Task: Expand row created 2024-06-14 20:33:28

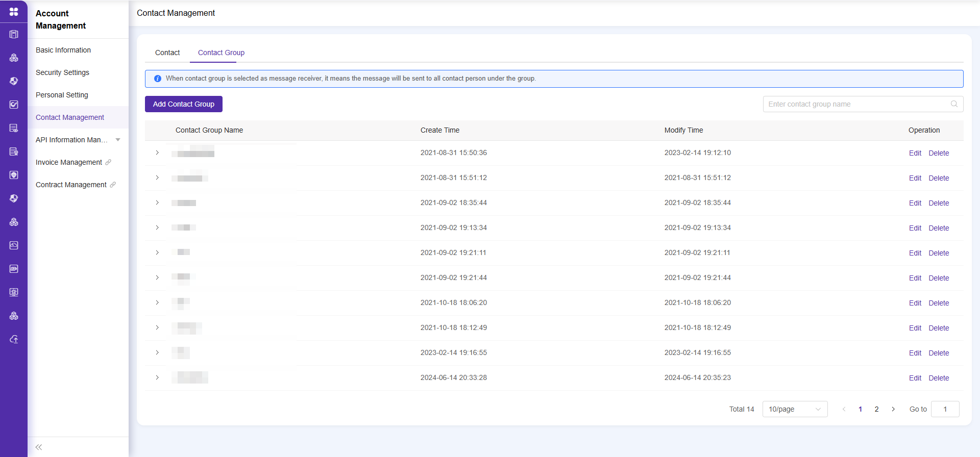Action: tap(157, 377)
